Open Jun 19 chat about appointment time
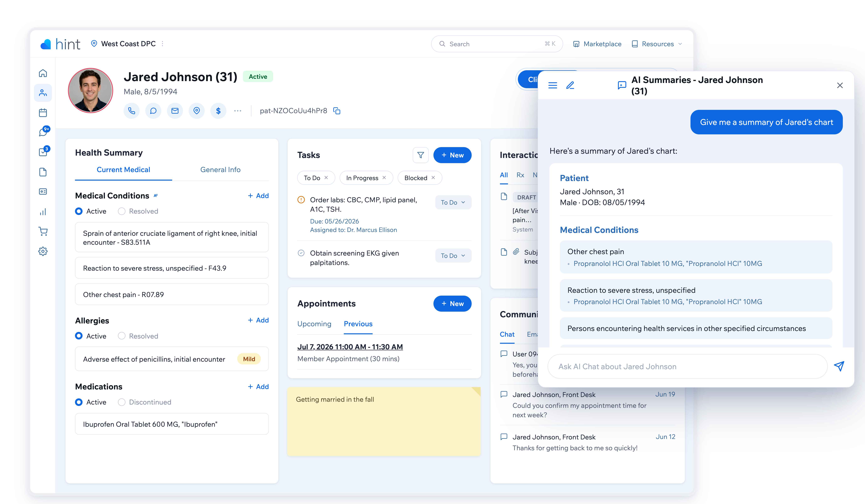865x504 pixels. click(587, 405)
